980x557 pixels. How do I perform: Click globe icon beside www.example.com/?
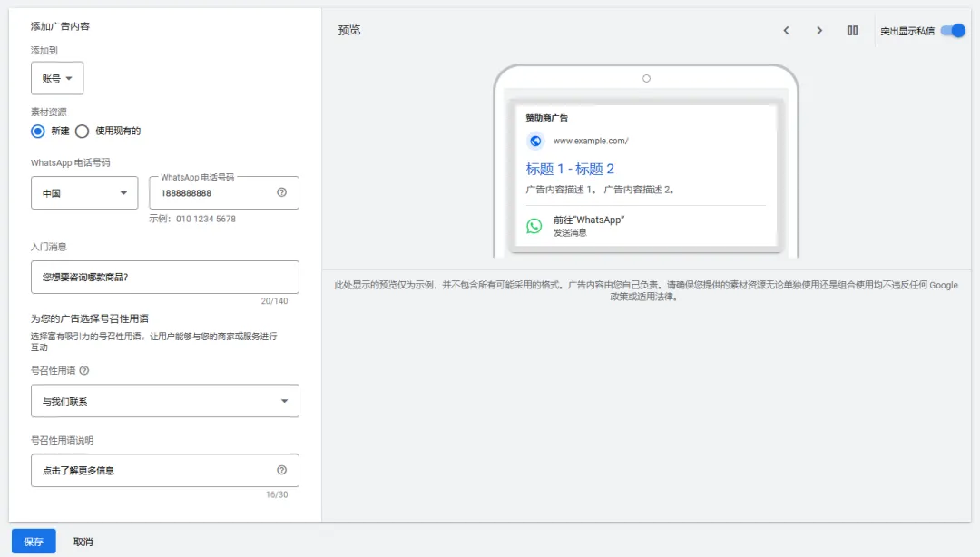tap(535, 141)
